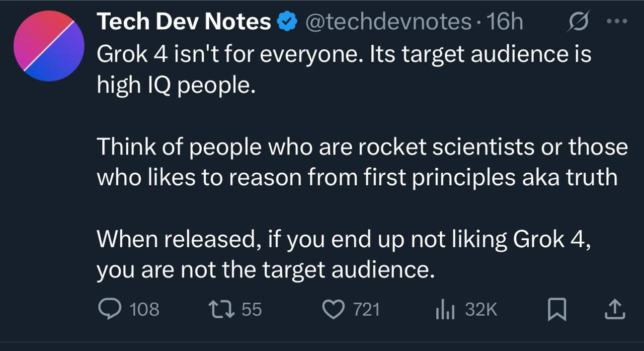The image size is (644, 351).
Task: Click the 721 likes count
Action: click(x=366, y=309)
